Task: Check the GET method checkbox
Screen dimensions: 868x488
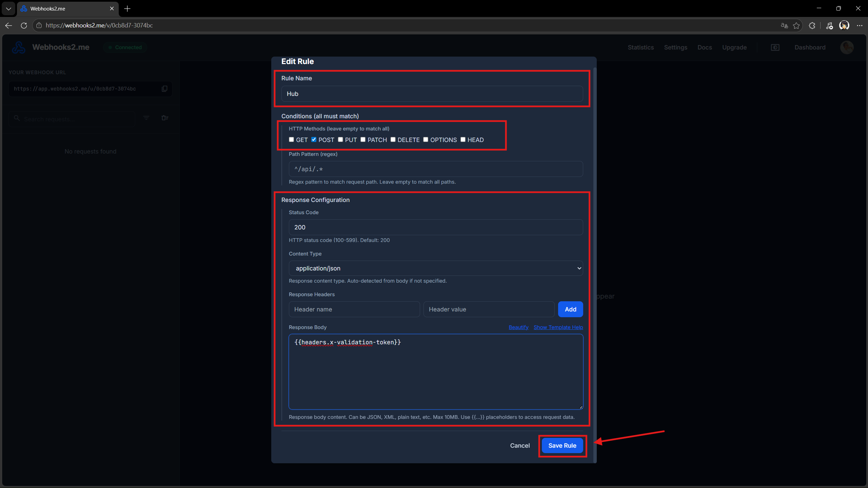Action: tap(291, 140)
